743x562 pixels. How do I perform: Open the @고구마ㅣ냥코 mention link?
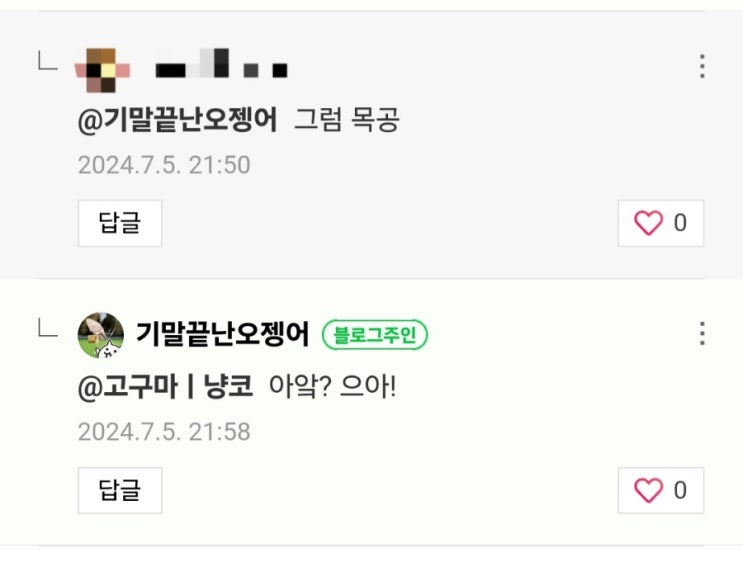coord(165,387)
